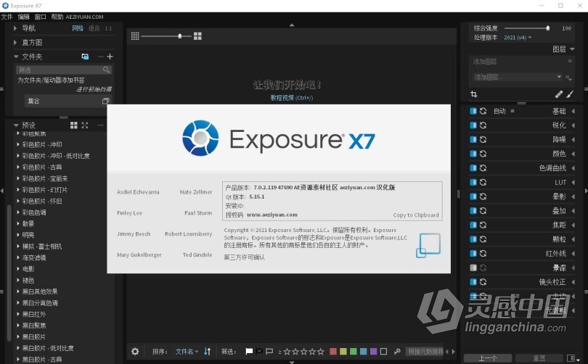The height and width of the screenshot is (364, 588).
Task: Reset the LUT panel
Action: pos(483,182)
